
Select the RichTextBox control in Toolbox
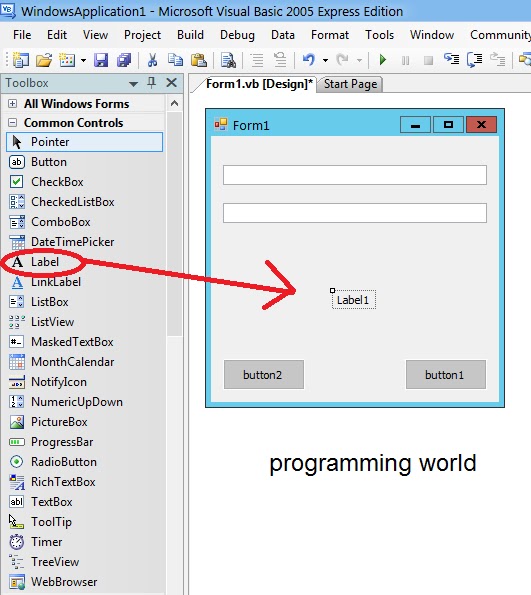85,482
